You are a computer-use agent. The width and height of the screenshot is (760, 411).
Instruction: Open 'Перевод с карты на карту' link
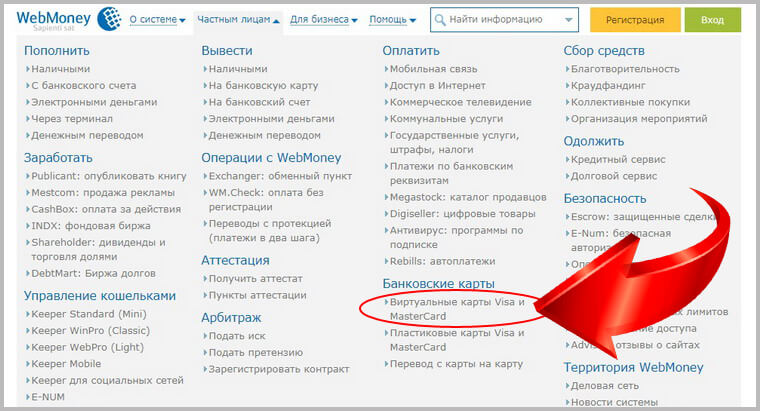pyautogui.click(x=456, y=364)
